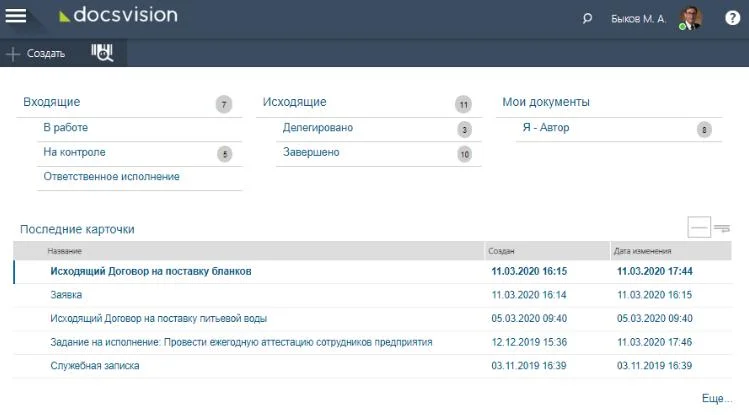
Task: Open the Мои документы section
Action: [x=546, y=102]
